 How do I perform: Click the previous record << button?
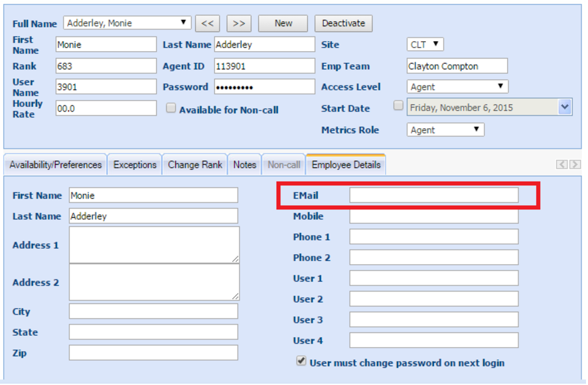pyautogui.click(x=207, y=23)
